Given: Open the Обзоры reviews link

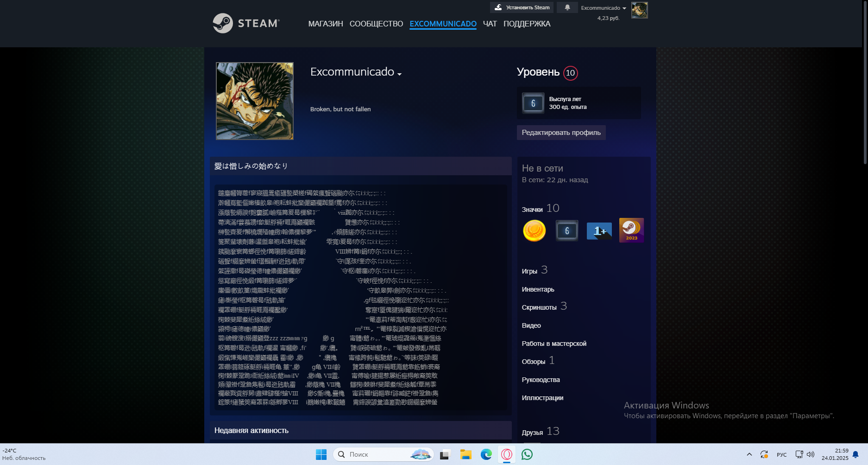Looking at the screenshot, I should coord(534,362).
